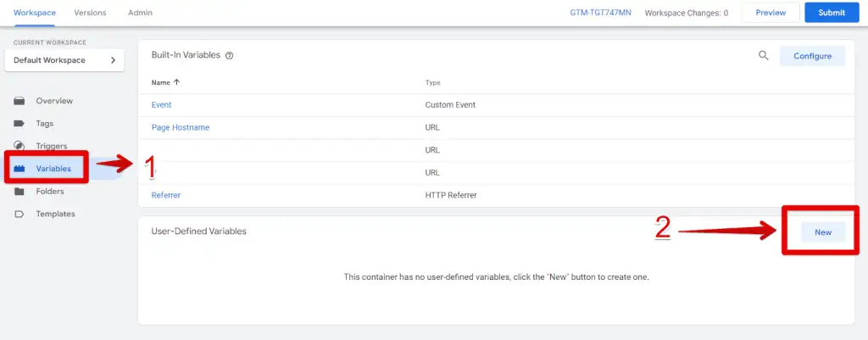Click the Preview button
This screenshot has width=868, height=340.
click(x=771, y=12)
